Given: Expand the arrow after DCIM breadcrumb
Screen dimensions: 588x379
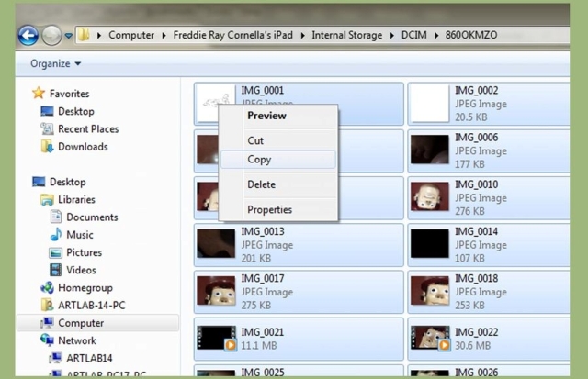Looking at the screenshot, I should 436,35.
